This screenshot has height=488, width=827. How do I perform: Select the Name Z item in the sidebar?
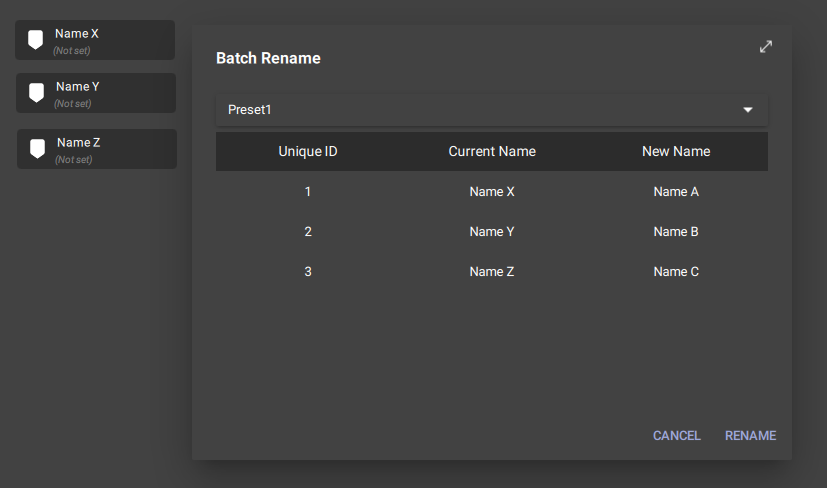97,149
